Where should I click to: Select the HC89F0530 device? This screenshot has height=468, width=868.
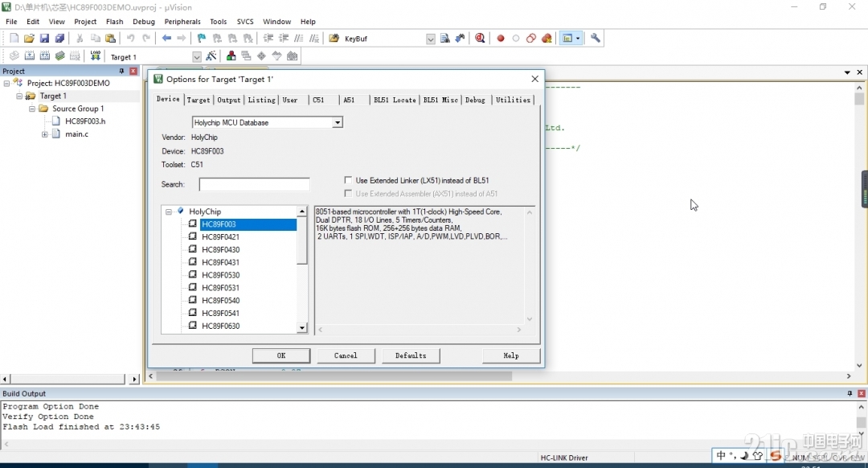click(220, 275)
